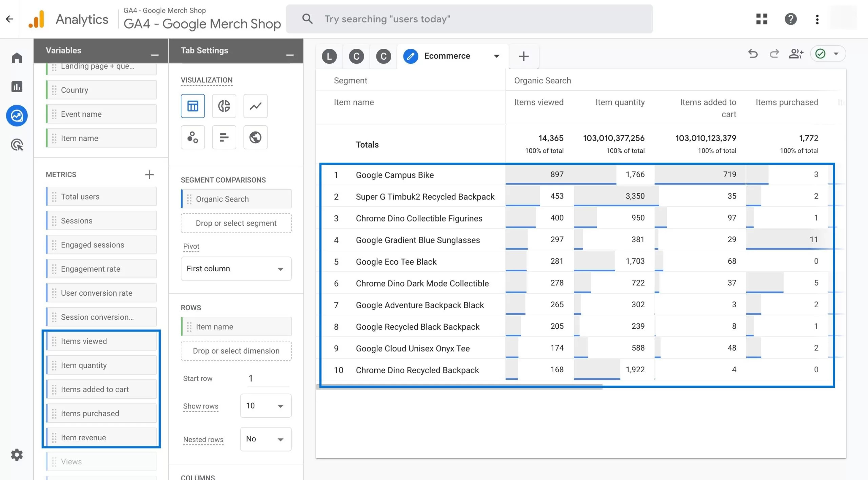Select the Items viewed metric
868x480 pixels.
pos(101,341)
